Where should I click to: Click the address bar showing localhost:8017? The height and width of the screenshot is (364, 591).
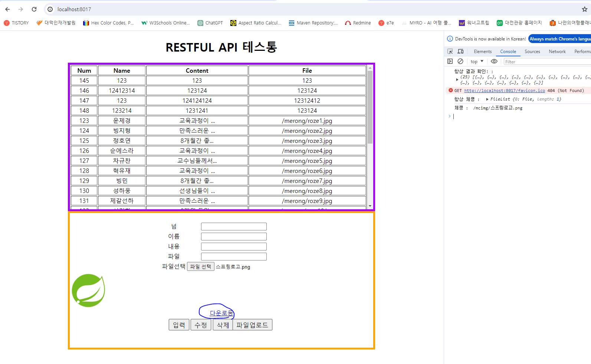(74, 9)
